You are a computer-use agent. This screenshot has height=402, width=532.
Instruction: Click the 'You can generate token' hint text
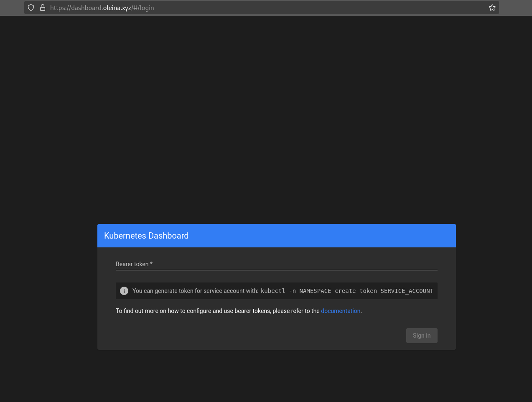[x=195, y=291]
